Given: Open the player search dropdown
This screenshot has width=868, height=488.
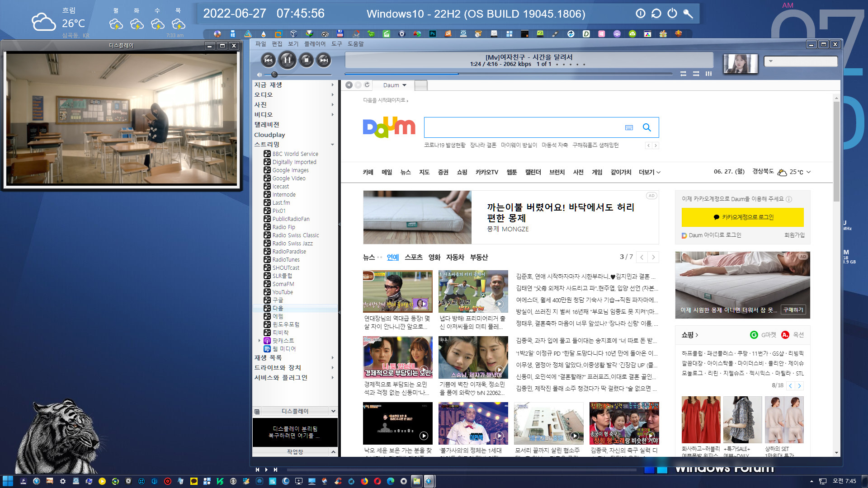Looking at the screenshot, I should [771, 61].
